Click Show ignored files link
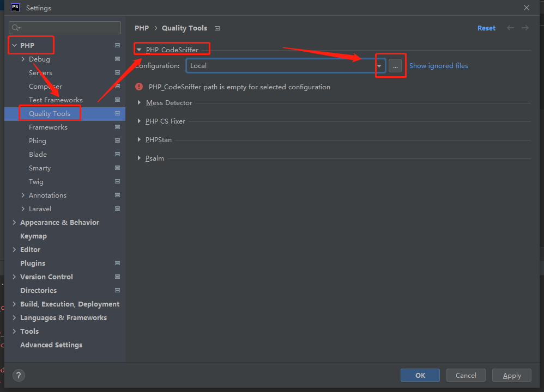544x392 pixels. (x=439, y=65)
